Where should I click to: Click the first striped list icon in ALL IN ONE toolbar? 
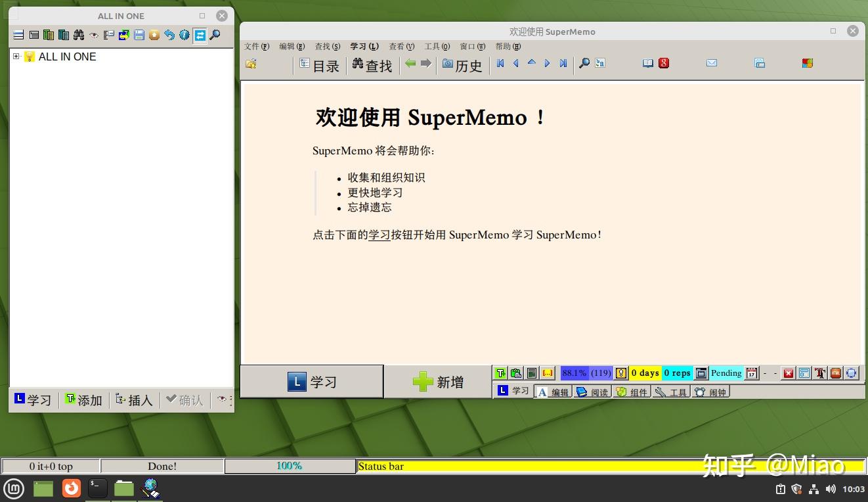pos(18,35)
